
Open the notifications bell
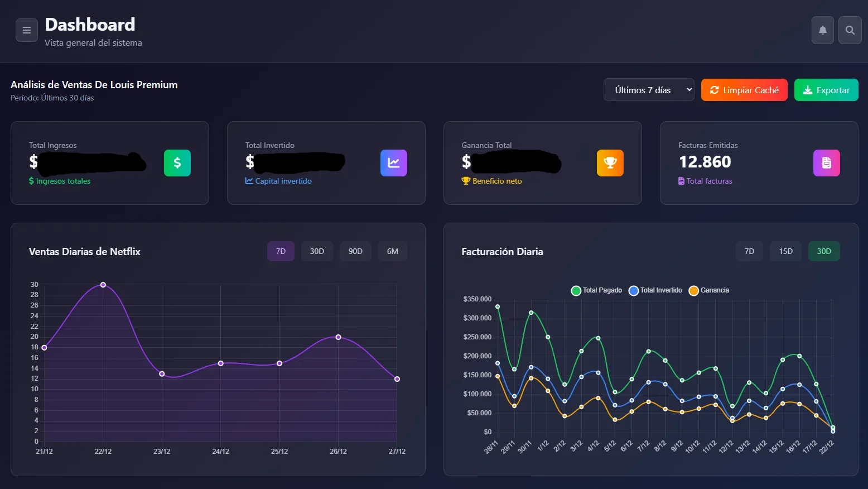823,30
